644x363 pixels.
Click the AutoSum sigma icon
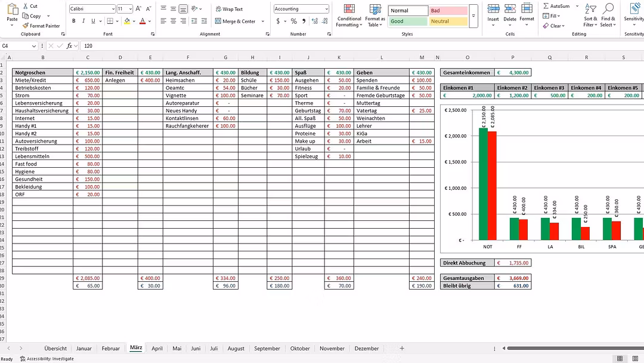546,6
